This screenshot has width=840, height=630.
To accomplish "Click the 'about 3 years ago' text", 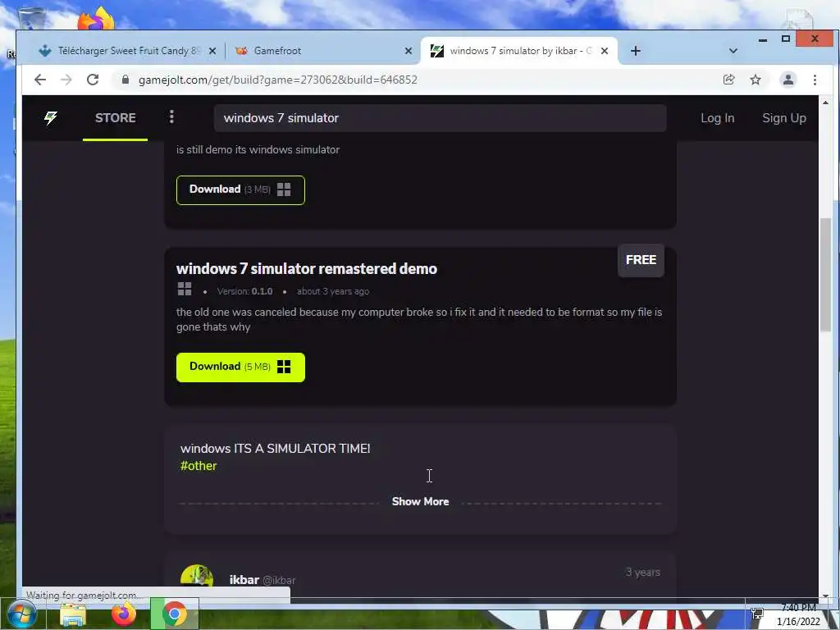I will pyautogui.click(x=333, y=291).
